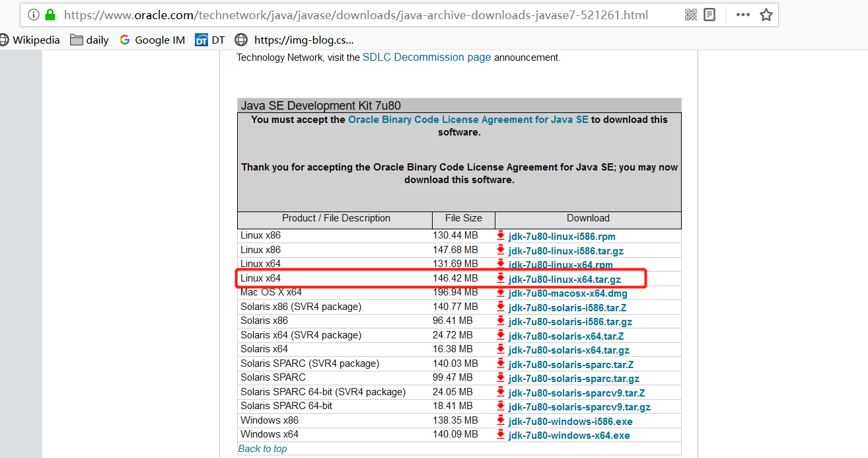Click red download arrow for linux-x64.tar.gz

(x=501, y=278)
